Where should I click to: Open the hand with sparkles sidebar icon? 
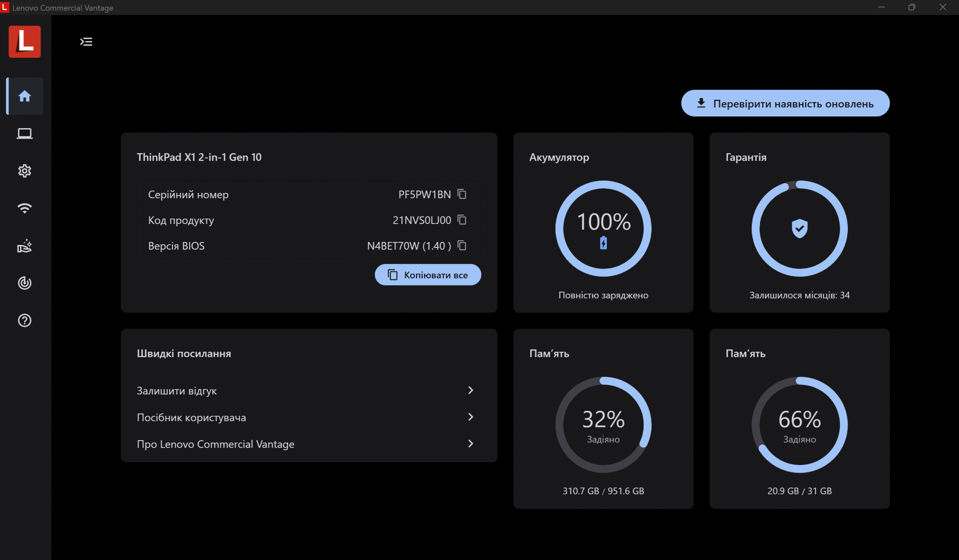(25, 246)
